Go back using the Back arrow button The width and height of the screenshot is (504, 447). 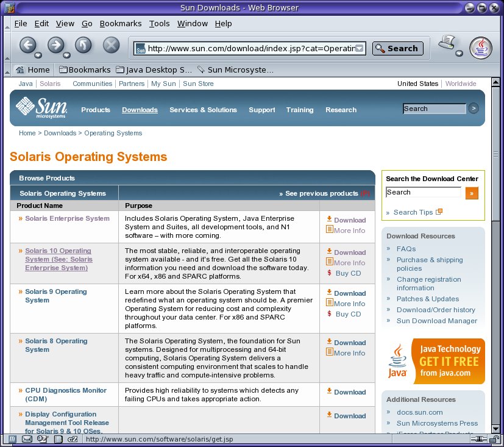tap(27, 45)
